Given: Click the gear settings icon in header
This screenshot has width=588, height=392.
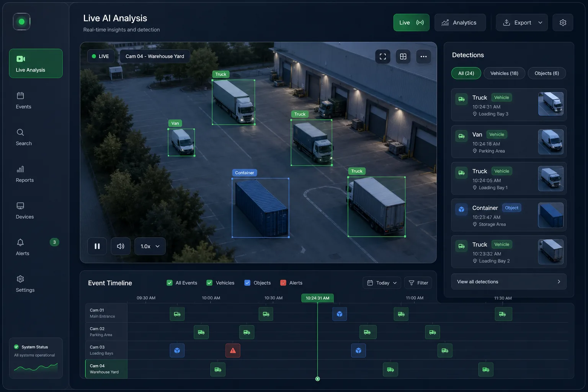Looking at the screenshot, I should pos(563,23).
